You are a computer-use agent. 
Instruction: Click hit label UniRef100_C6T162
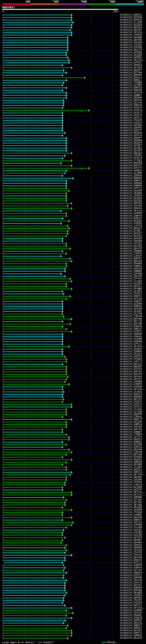click(x=131, y=243)
